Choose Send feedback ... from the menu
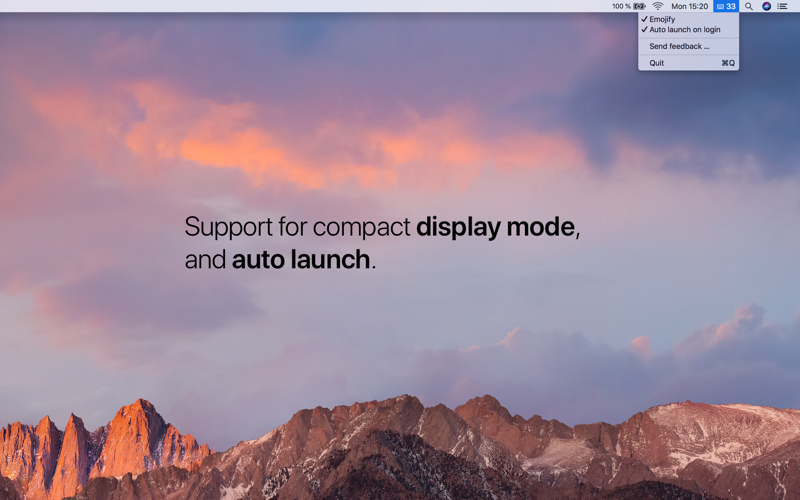 pyautogui.click(x=688, y=46)
